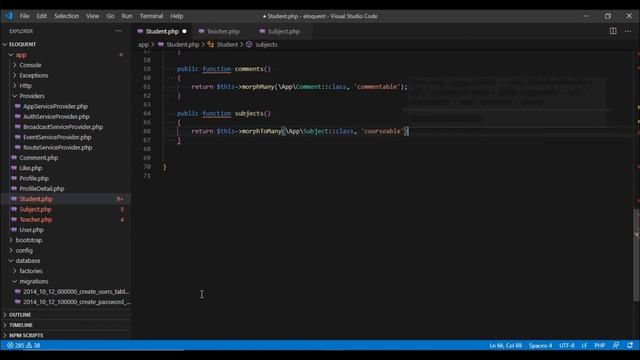The width and height of the screenshot is (640, 360).
Task: Click the VS Code logo icon
Action: point(9,16)
